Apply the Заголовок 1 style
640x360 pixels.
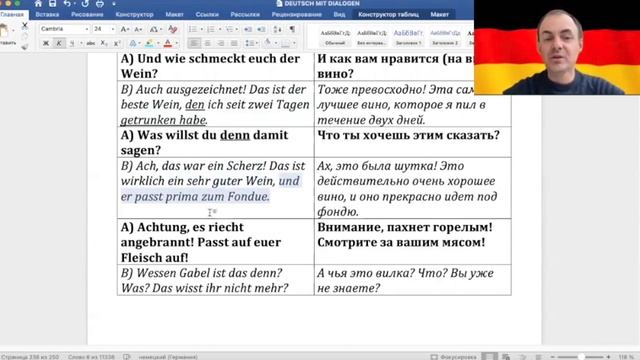coord(408,37)
